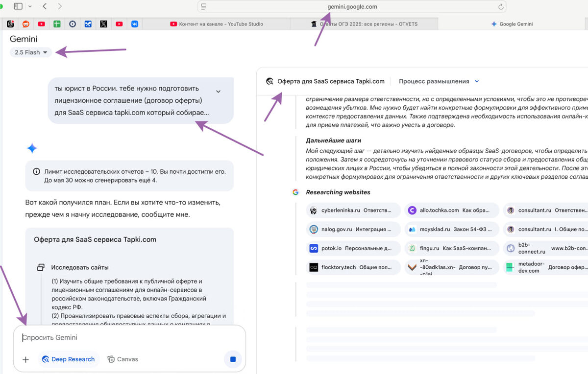Focus the gemini.google.com address bar
This screenshot has width=588, height=374.
(352, 7)
